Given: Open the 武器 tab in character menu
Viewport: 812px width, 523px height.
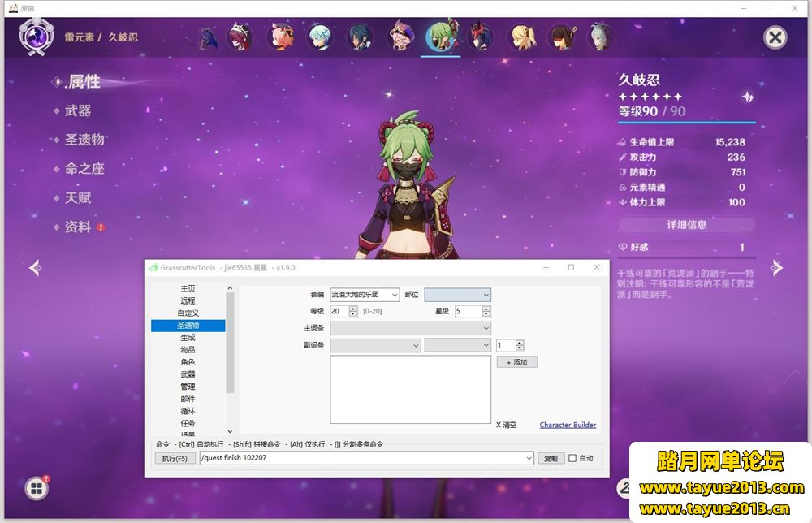Looking at the screenshot, I should point(78,110).
